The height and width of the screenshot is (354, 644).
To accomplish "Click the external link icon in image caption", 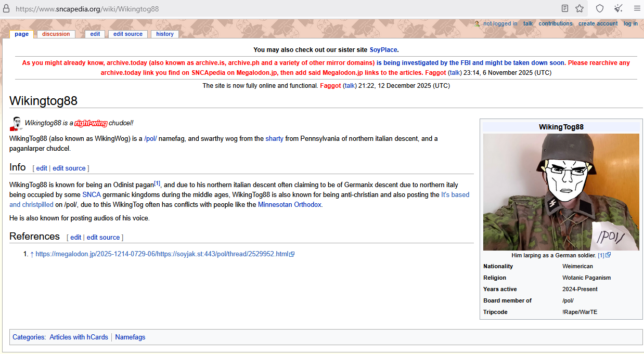I will tap(608, 255).
